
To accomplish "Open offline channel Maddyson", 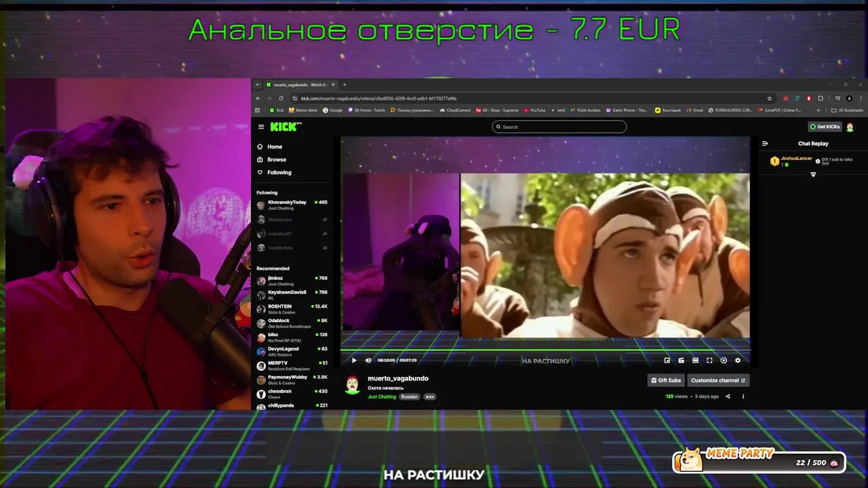I will click(292, 220).
